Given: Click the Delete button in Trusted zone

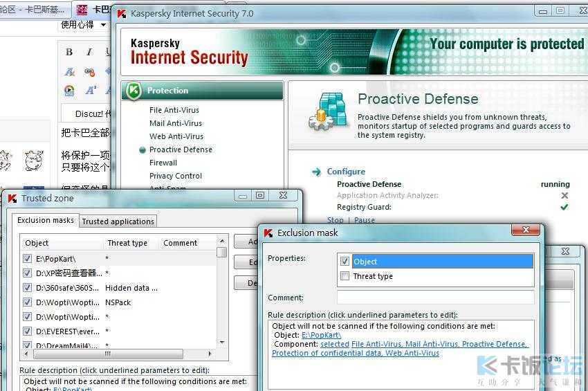Looking at the screenshot, I should (x=248, y=283).
